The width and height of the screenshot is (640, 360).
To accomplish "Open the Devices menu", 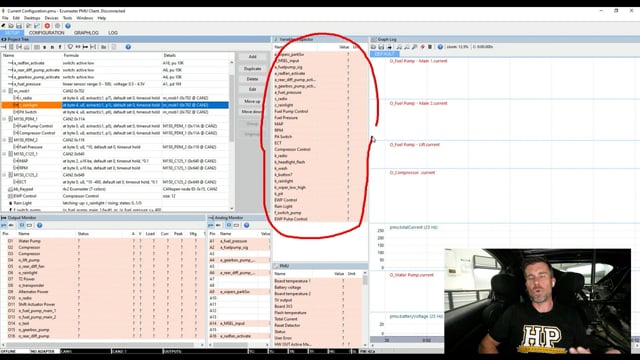I will [x=51, y=18].
